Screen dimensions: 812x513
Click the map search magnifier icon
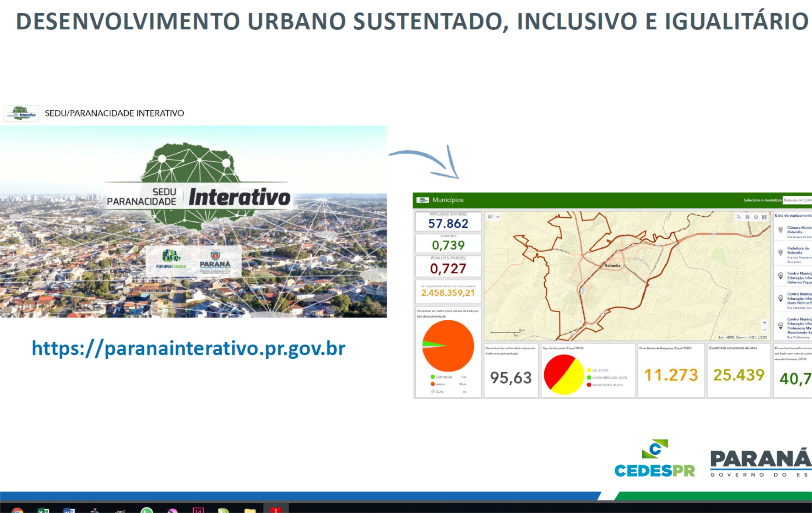739,217
